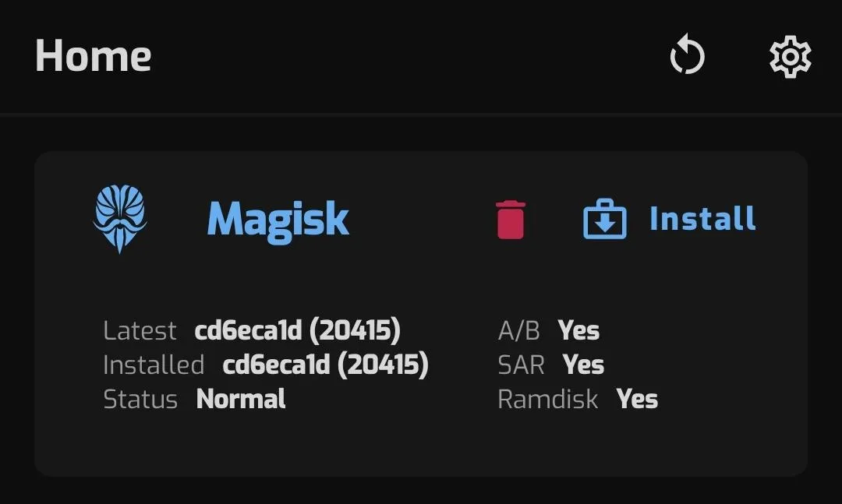Tap the Ramdisk label
The width and height of the screenshot is (842, 504).
pyautogui.click(x=548, y=400)
